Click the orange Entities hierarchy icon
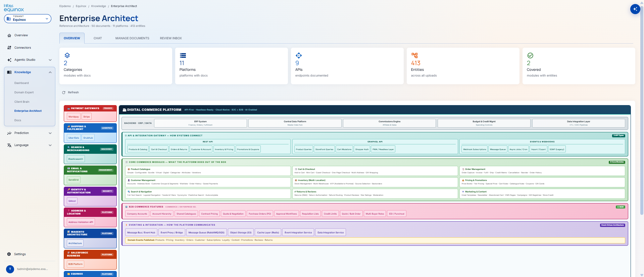 (x=414, y=55)
